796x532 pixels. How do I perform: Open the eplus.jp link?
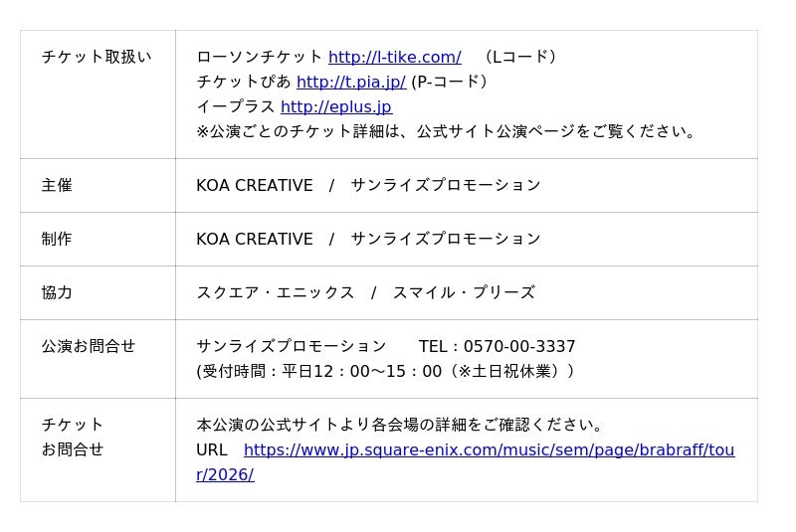[x=335, y=107]
